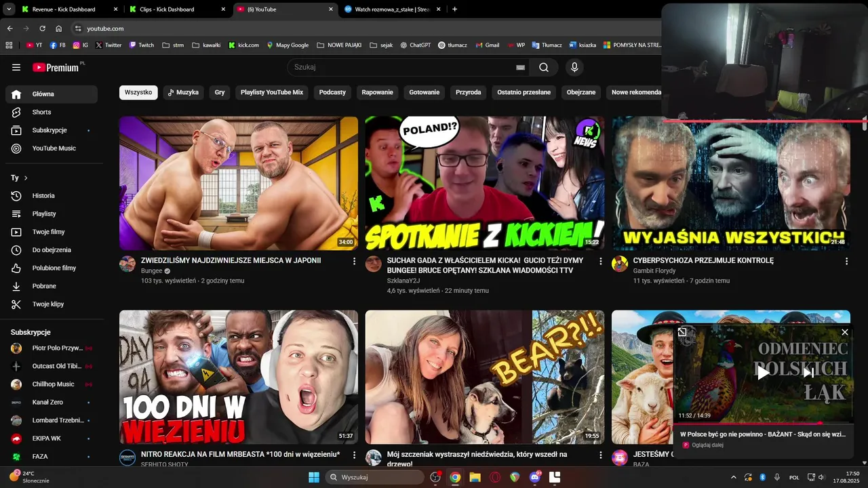Open the Twitch bookmark
Viewport: 868px width, 488px height.
point(140,45)
